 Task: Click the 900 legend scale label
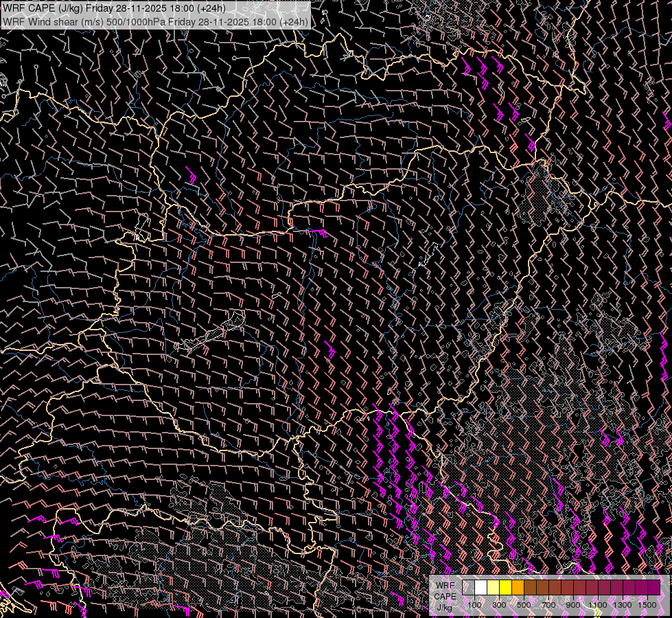click(573, 605)
